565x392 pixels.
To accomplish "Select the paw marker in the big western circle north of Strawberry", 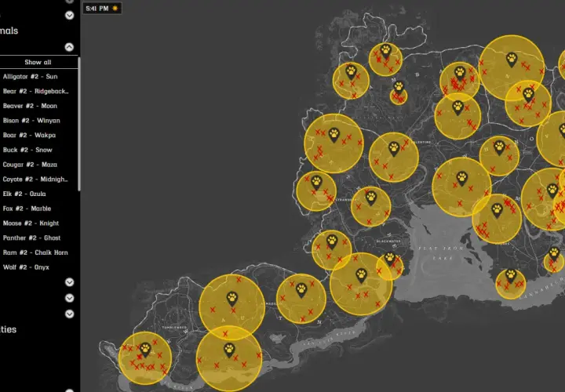I will [x=334, y=136].
